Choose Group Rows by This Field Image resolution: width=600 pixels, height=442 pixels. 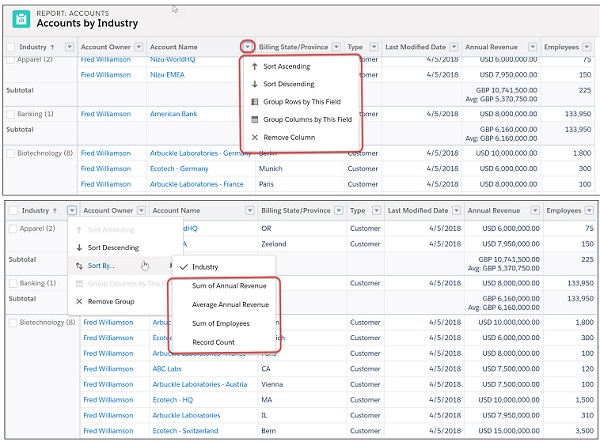click(308, 102)
